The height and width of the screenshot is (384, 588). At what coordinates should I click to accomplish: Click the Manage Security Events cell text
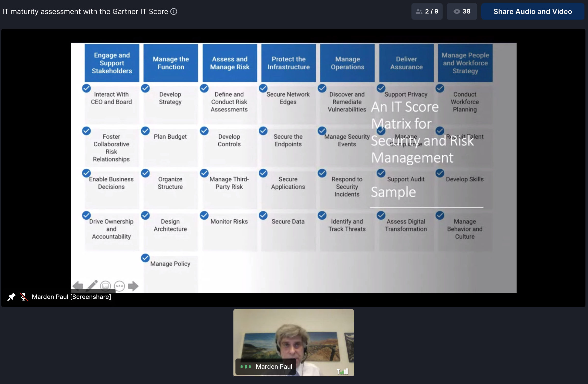[347, 140]
